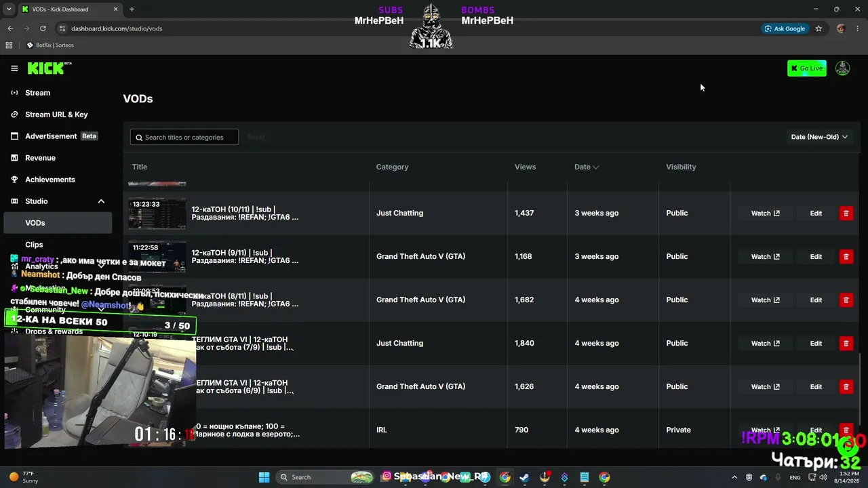The image size is (868, 488).
Task: Open the Date (New-Old) sort dropdown
Action: click(x=819, y=137)
